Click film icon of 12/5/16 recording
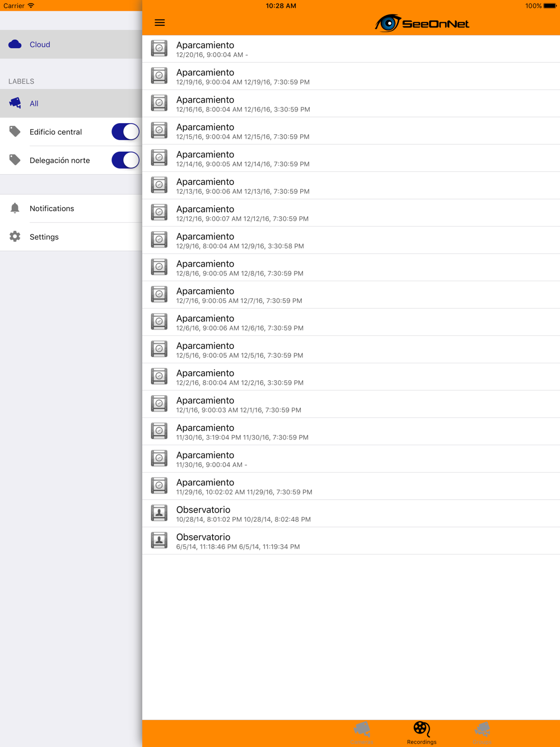Screen dimensions: 560x747 tap(159, 349)
